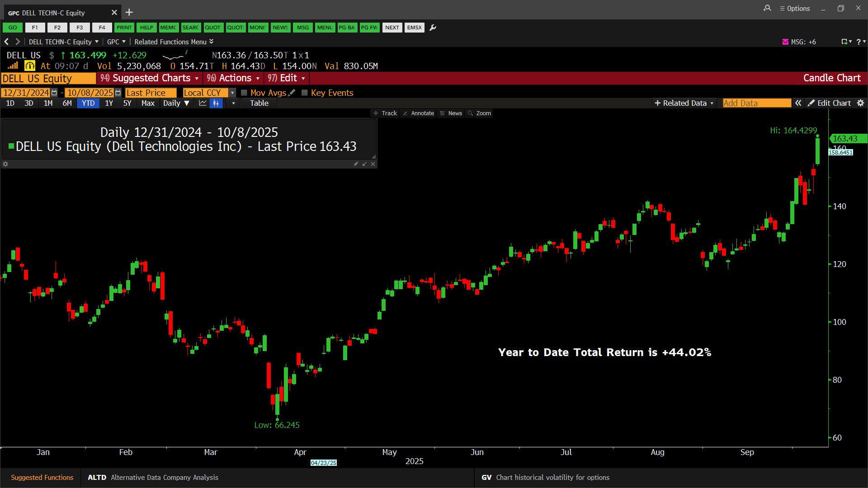868x488 pixels.
Task: Expand the Related Data dropdown
Action: click(x=684, y=103)
